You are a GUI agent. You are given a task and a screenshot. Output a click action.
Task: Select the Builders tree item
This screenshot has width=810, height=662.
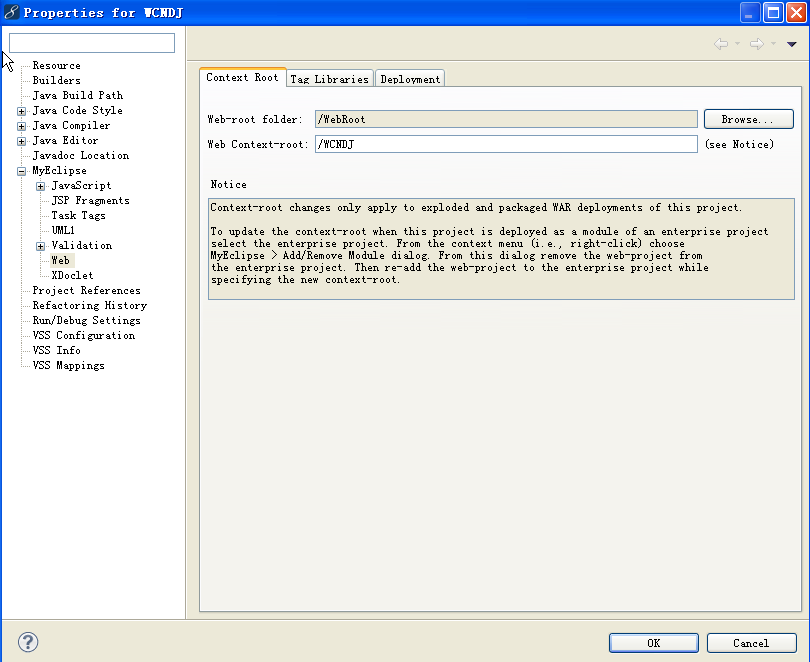[57, 81]
